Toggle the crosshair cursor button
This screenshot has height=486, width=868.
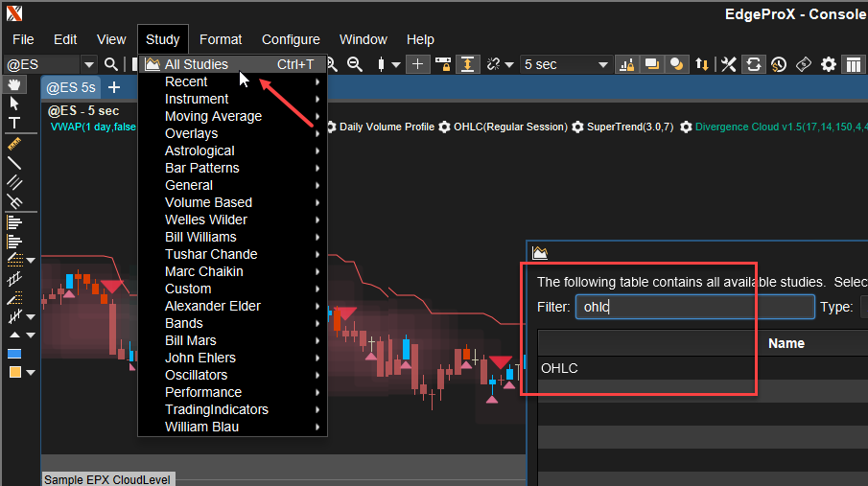tap(417, 64)
